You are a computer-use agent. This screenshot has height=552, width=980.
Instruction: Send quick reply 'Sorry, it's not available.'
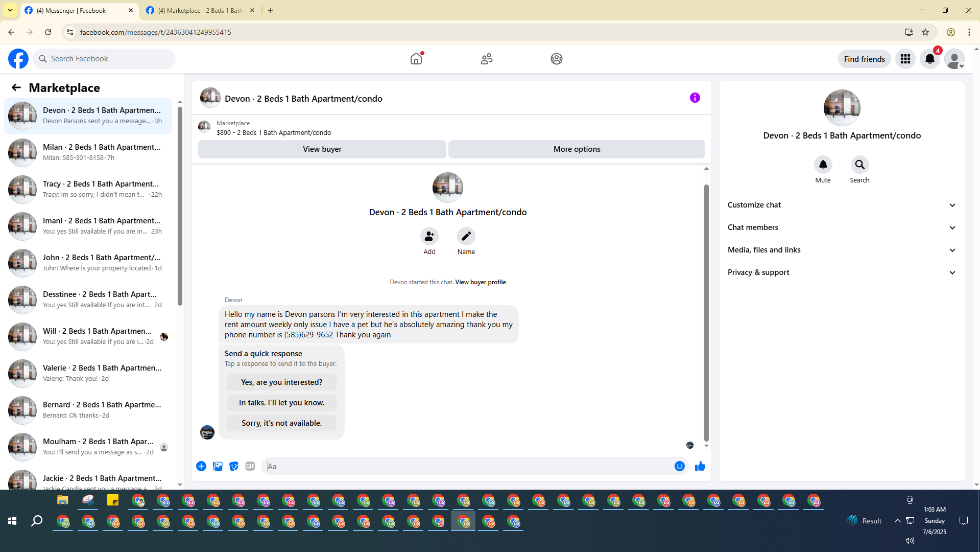pyautogui.click(x=281, y=423)
